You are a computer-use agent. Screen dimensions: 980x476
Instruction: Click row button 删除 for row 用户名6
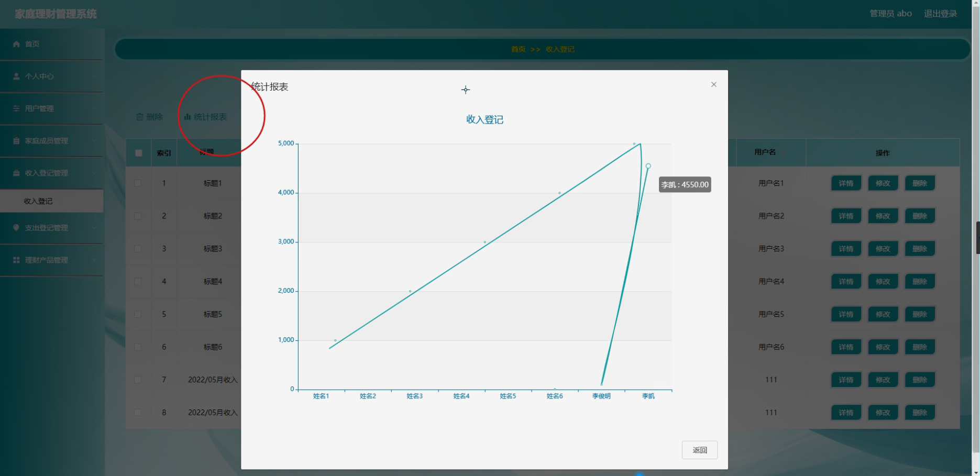(x=920, y=347)
